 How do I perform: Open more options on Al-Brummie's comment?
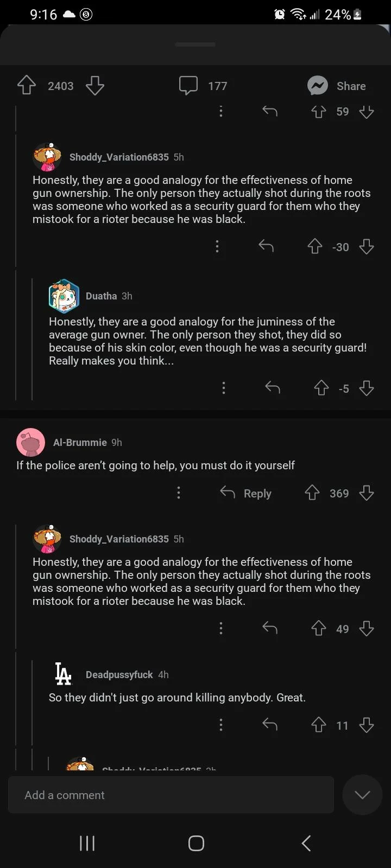pyautogui.click(x=179, y=493)
